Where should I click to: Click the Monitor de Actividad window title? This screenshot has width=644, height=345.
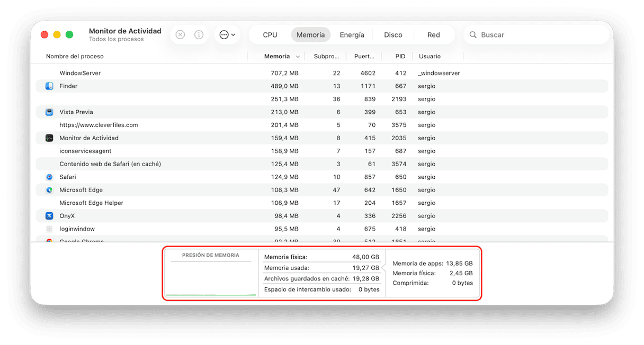pyautogui.click(x=125, y=31)
